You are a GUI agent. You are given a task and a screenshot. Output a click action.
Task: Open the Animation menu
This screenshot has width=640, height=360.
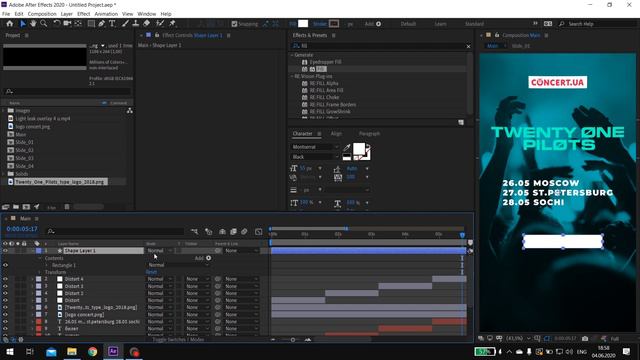coord(106,14)
